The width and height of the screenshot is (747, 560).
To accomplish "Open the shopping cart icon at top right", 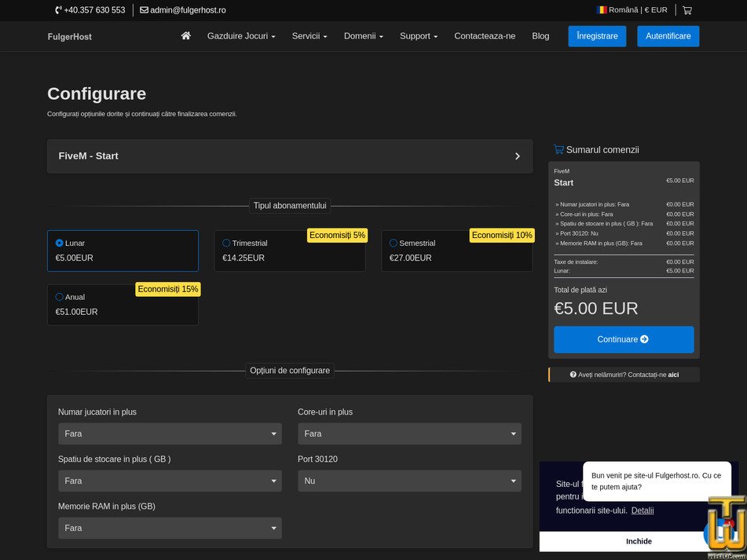I will (x=687, y=10).
